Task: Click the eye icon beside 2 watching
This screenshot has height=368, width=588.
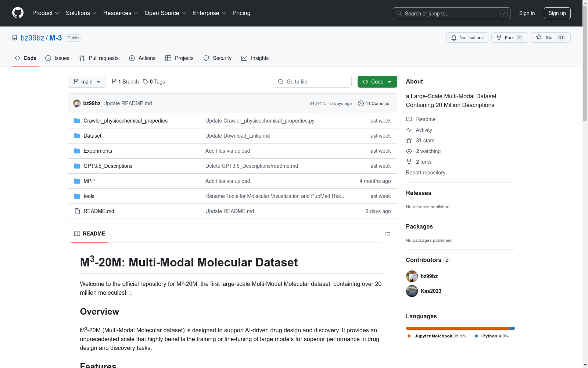Action: click(x=409, y=151)
